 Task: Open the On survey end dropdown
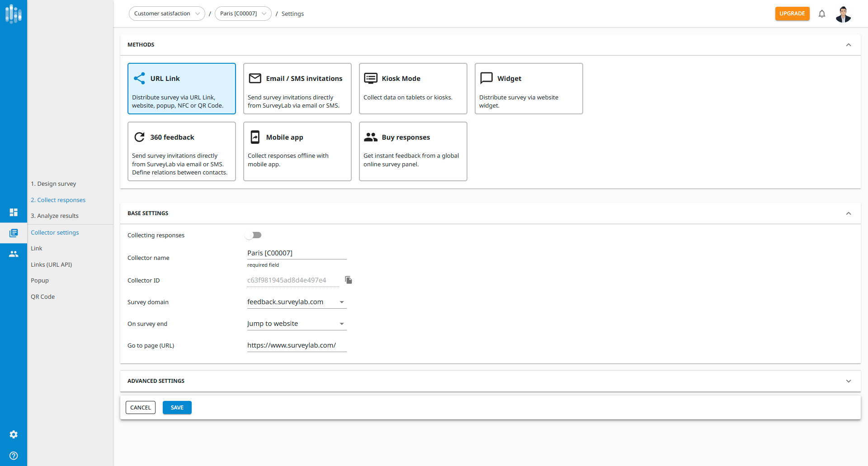click(x=297, y=324)
